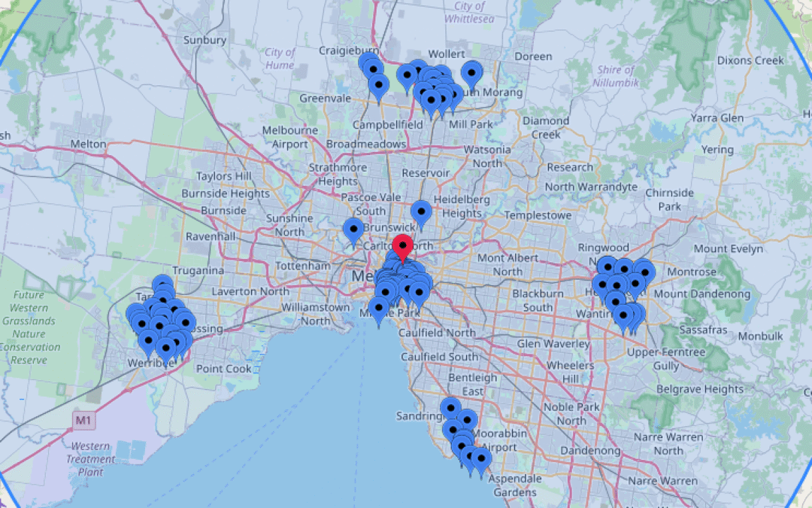
Task: Click the Western Treatment Plant label
Action: 91,459
